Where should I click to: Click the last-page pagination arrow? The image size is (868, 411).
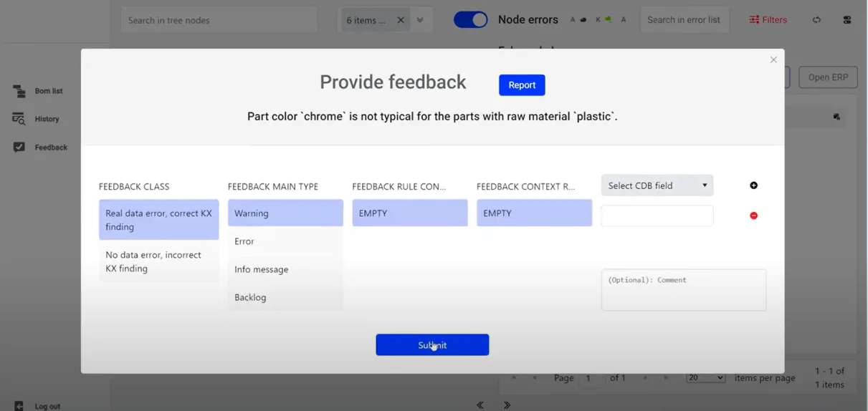coord(666,377)
